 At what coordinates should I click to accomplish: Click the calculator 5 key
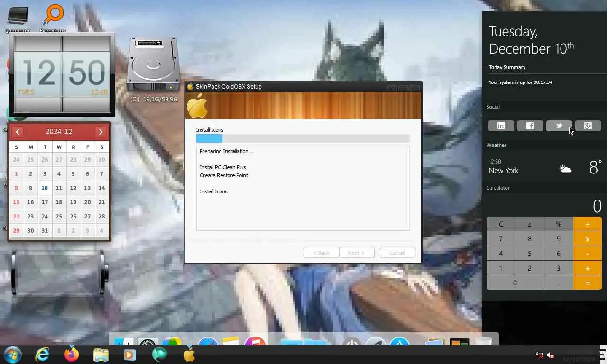click(x=530, y=254)
